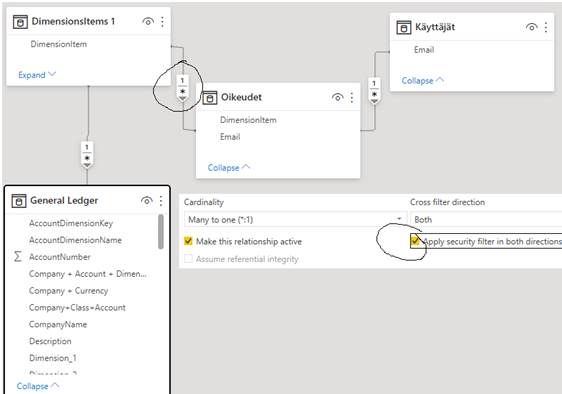562x394 pixels.
Task: Select Company+Class+Account field
Action: pos(77,307)
